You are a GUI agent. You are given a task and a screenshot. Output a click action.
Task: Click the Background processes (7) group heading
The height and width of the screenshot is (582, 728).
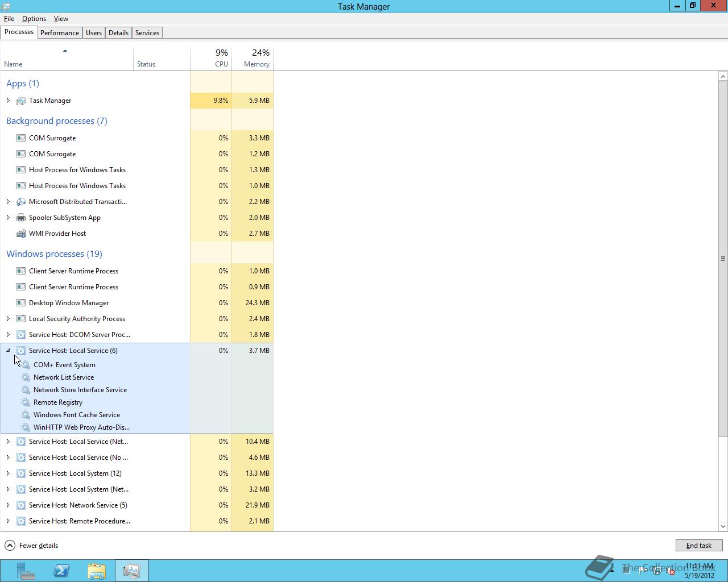pos(56,121)
